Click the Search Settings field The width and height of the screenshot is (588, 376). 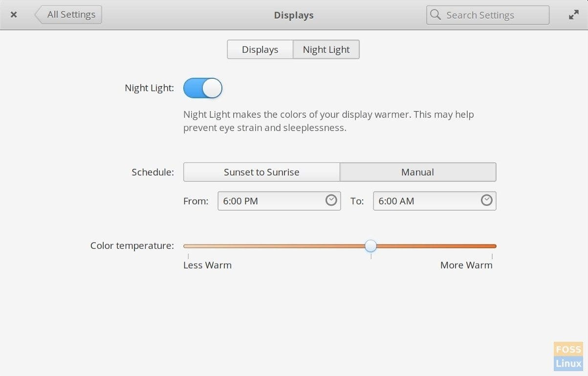point(488,15)
